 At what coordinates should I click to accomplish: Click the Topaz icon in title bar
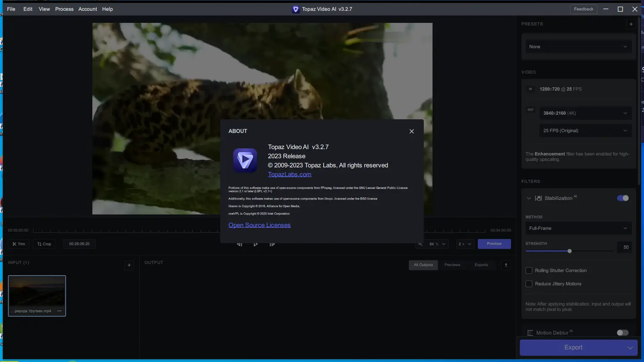[x=296, y=9]
